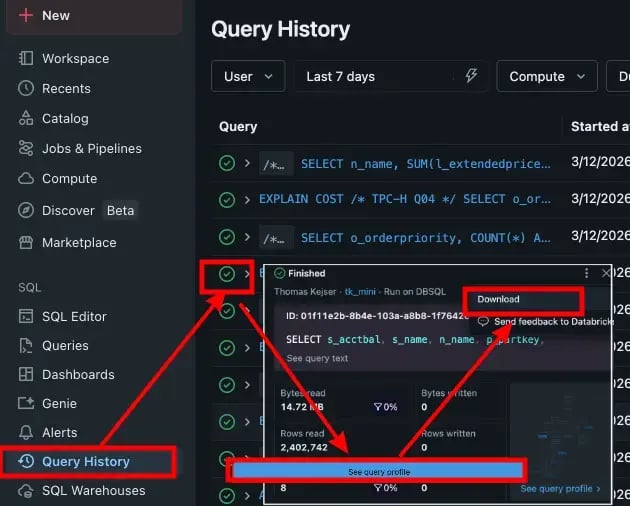Click the Discover compass icon
Viewport: 630px width, 506px height.
[26, 210]
